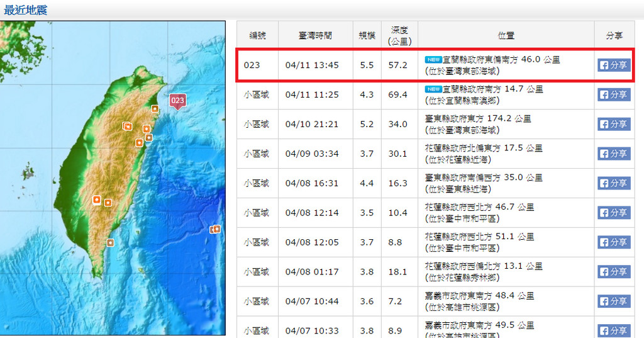Share the 04/08 12:14 earthquake entry
644x338 pixels.
click(x=613, y=213)
